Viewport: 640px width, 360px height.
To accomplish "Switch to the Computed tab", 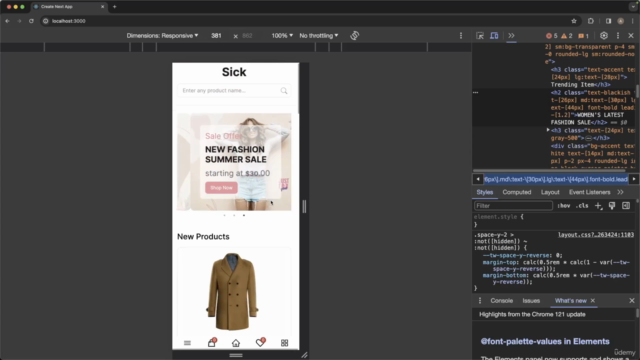I will (517, 192).
